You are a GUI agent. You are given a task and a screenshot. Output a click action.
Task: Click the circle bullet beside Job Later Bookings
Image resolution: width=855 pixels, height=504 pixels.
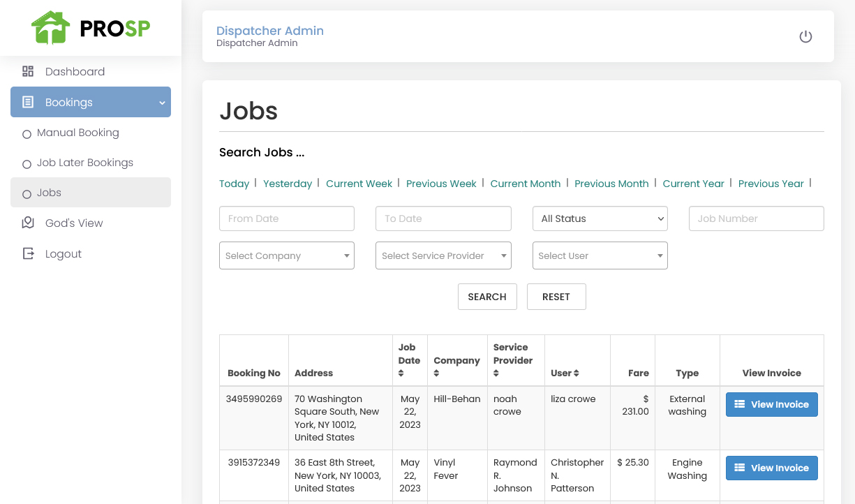[x=27, y=164]
